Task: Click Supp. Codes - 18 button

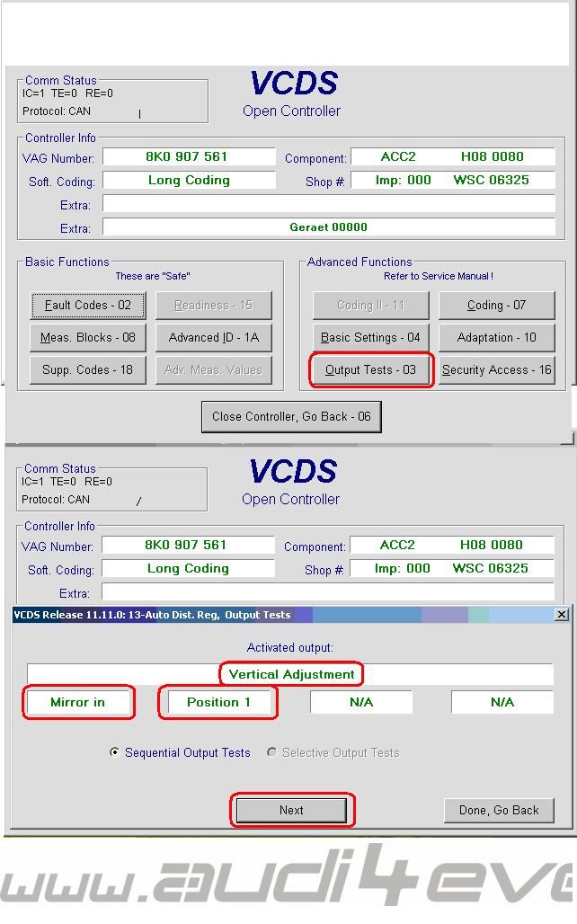Action: pos(88,370)
